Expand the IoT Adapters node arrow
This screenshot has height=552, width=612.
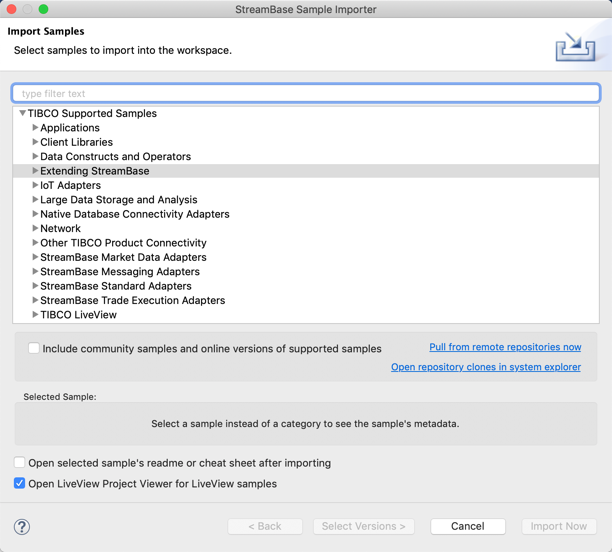click(35, 185)
